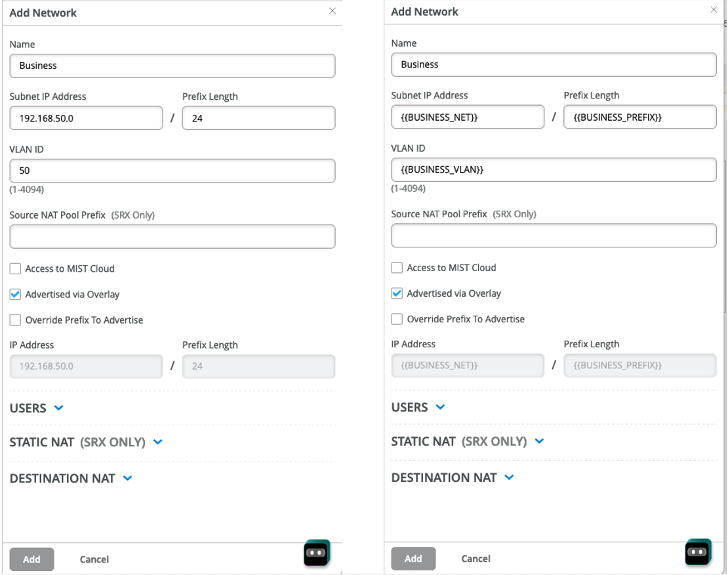Toggle Override Prefix To Advertise in left dialog
Screen dimensions: 728x575
click(x=15, y=320)
